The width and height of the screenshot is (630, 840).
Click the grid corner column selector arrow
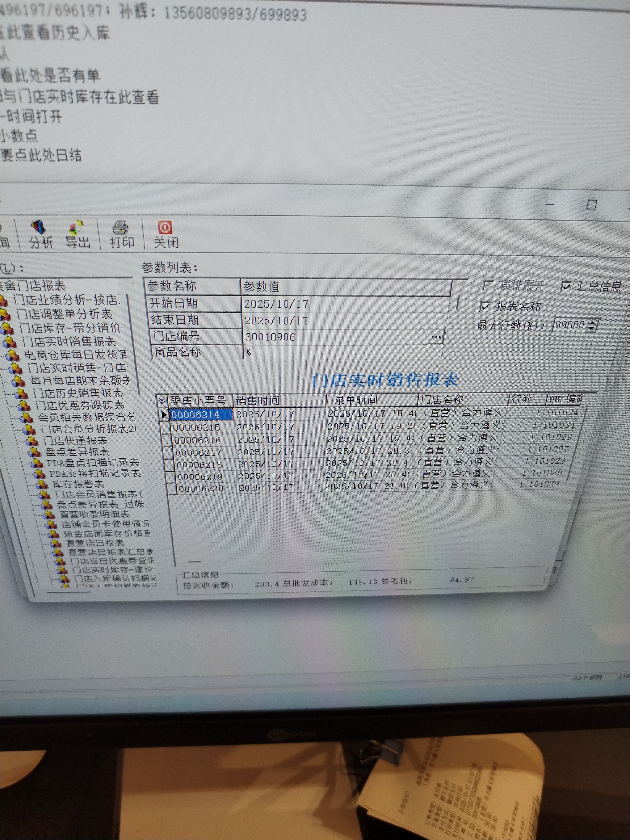pyautogui.click(x=162, y=401)
